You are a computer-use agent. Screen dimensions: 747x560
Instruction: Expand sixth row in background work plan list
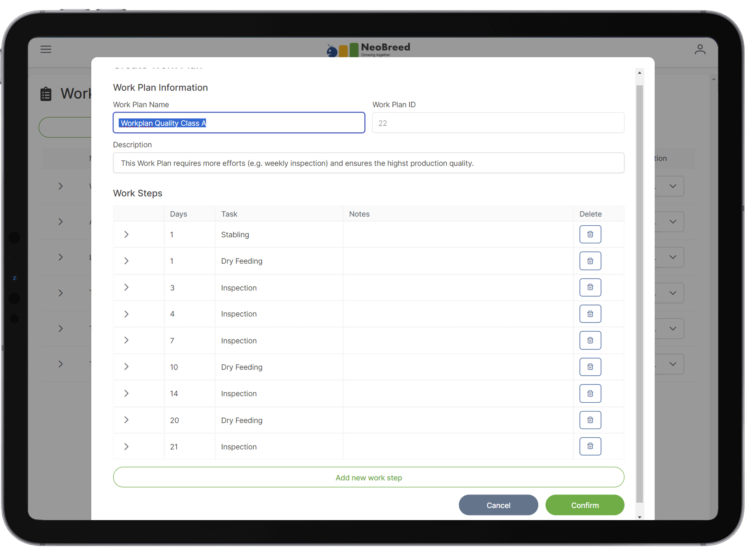(x=60, y=364)
